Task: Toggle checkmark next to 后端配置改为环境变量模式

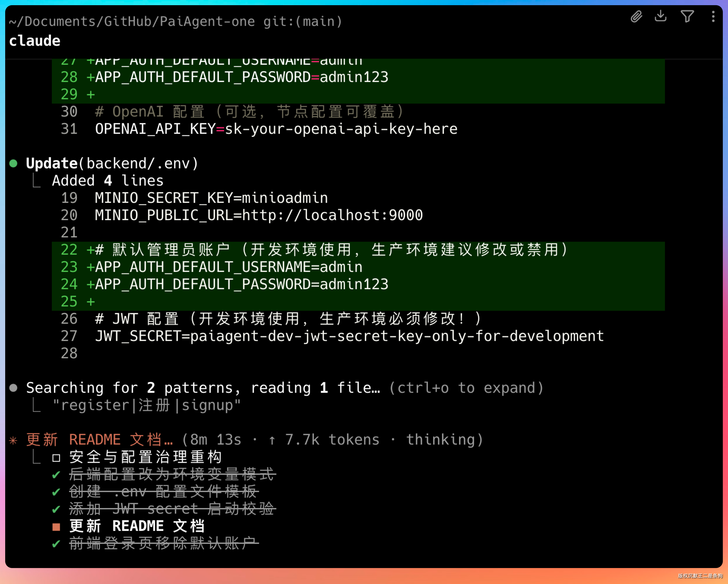Action: 56,475
